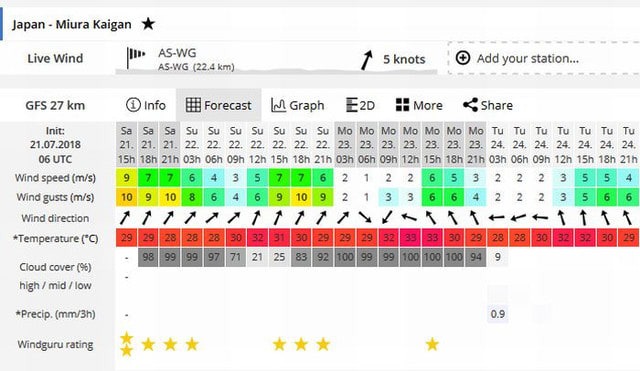640x371 pixels.
Task: Click the yellow wind speed 9 cell
Action: tap(127, 178)
